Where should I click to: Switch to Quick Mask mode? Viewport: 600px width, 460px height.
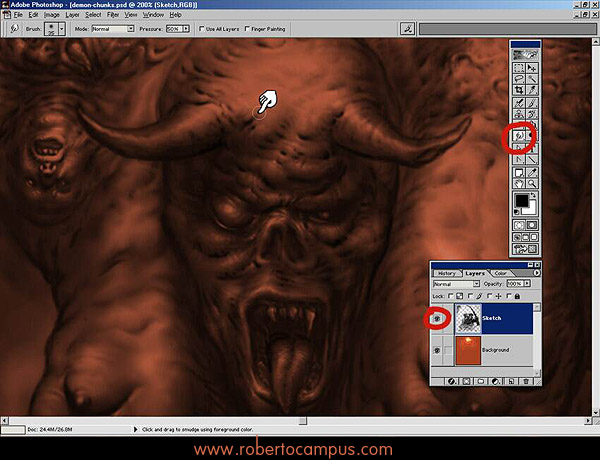pyautogui.click(x=532, y=225)
